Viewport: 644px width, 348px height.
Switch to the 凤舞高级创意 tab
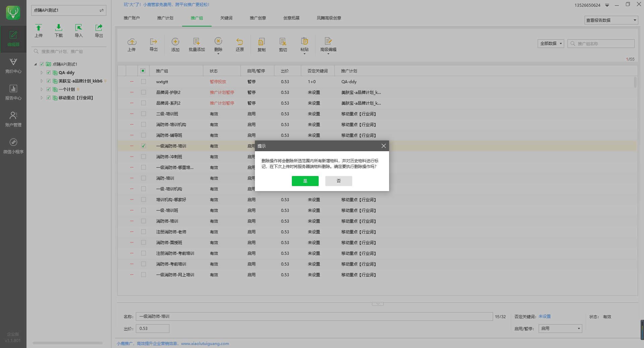click(329, 18)
